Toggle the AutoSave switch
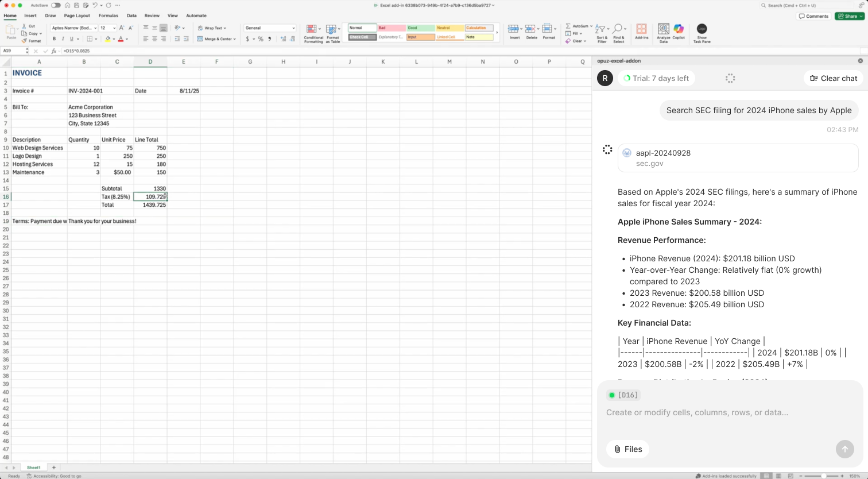Screen dimensions: 868x479 (x=56, y=5)
